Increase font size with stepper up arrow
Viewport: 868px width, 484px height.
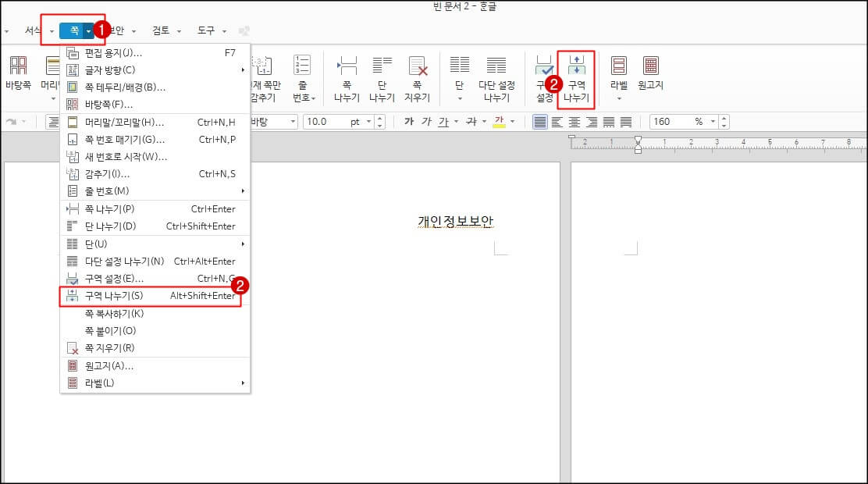point(379,119)
